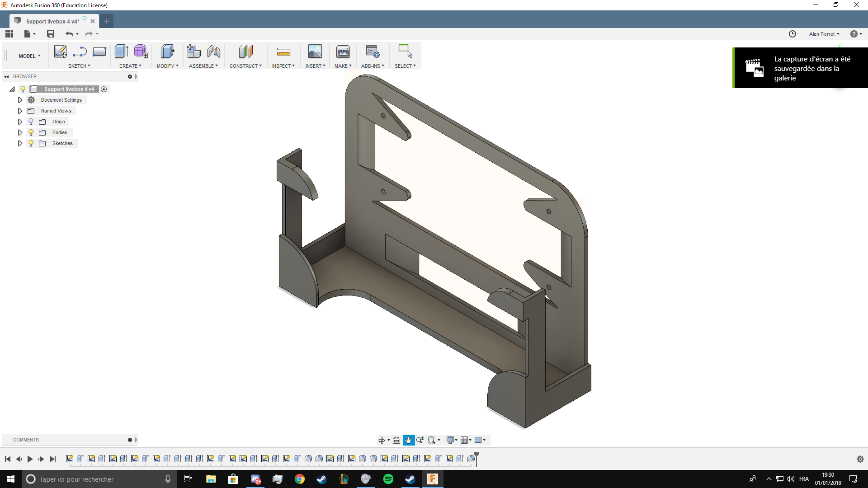Expand the Named Views node

pos(20,111)
